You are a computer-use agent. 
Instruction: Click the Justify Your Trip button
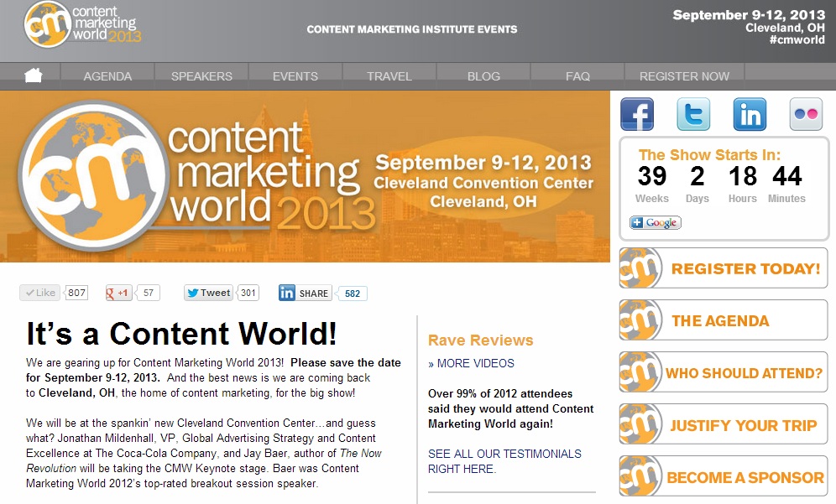coord(724,424)
